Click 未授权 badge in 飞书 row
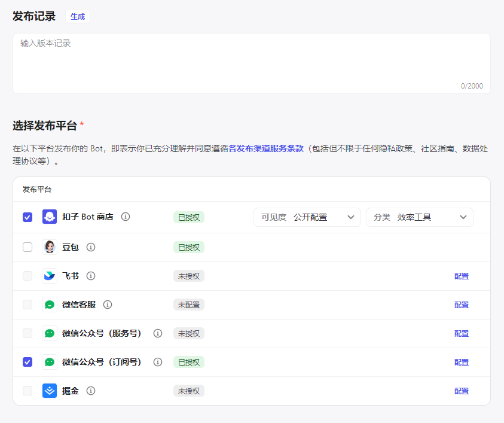Image resolution: width=504 pixels, height=423 pixels. tap(189, 276)
